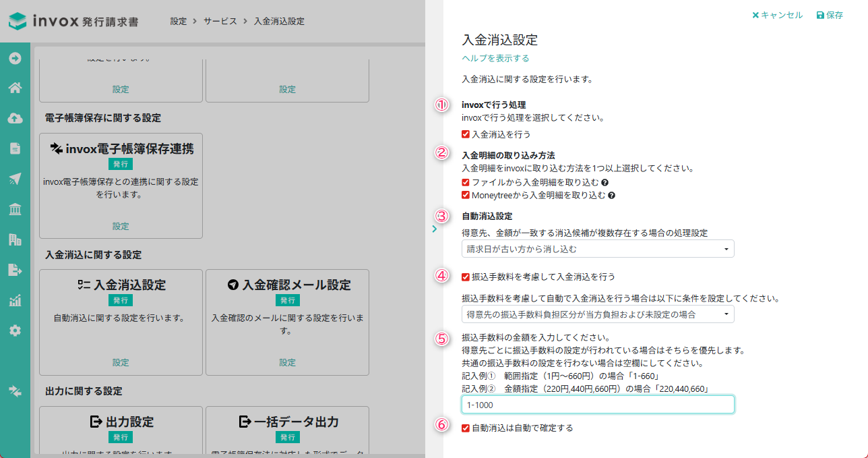The image size is (868, 458).
Task: Open the cloud upload sidebar icon
Action: coord(15,118)
